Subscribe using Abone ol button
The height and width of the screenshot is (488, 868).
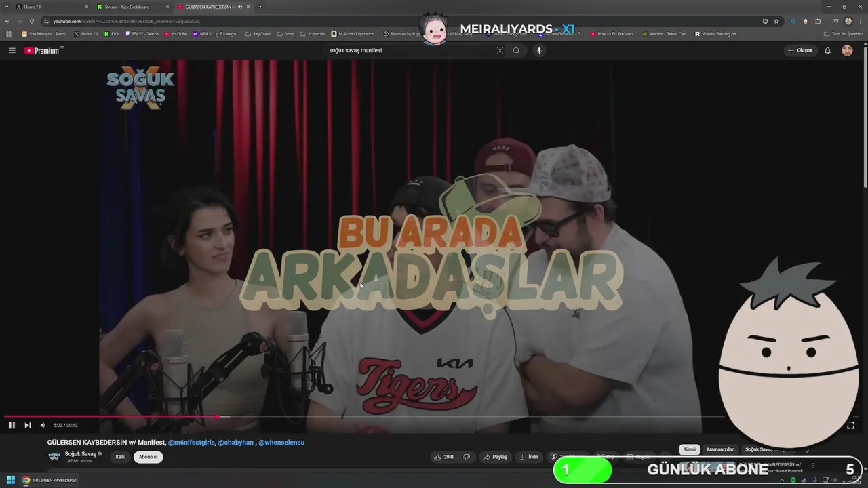148,457
